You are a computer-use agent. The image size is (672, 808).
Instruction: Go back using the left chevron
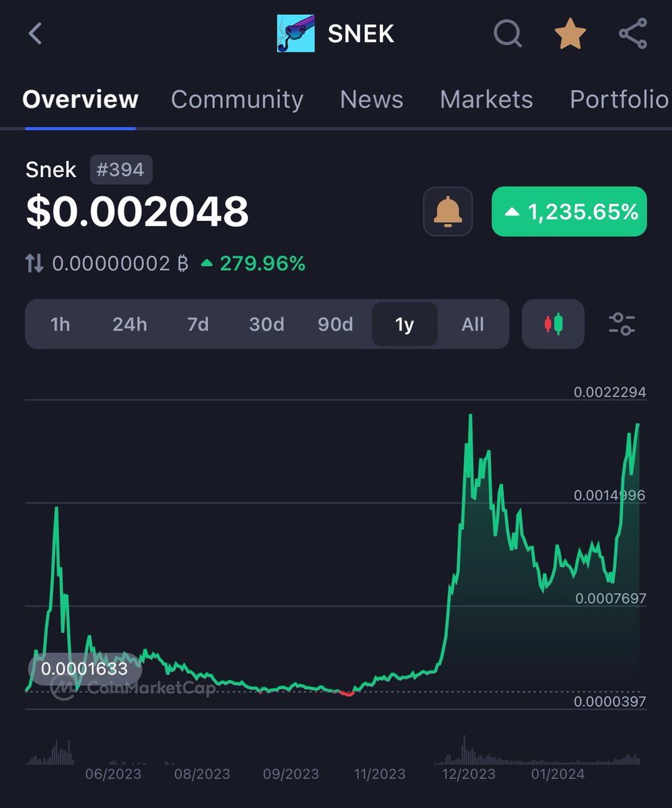click(35, 33)
